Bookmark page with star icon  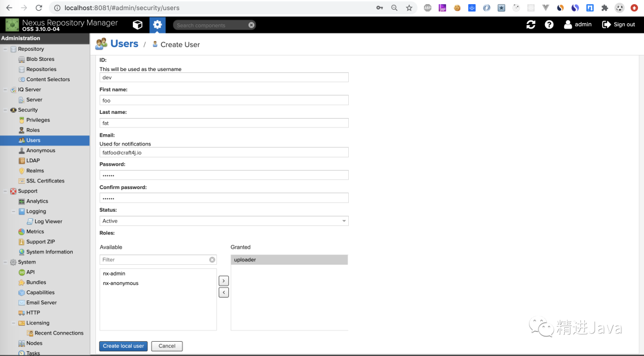point(409,8)
